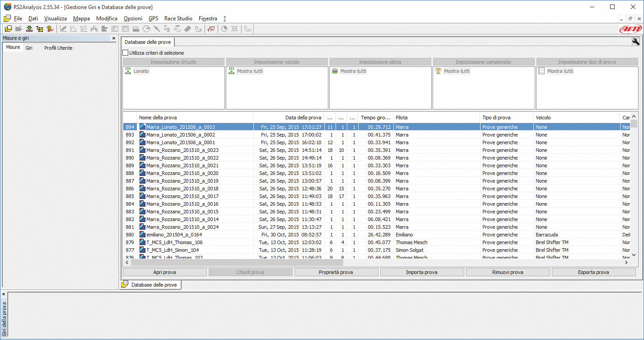Click the application icon beside the File menu
This screenshot has width=644, height=340.
[7, 19]
